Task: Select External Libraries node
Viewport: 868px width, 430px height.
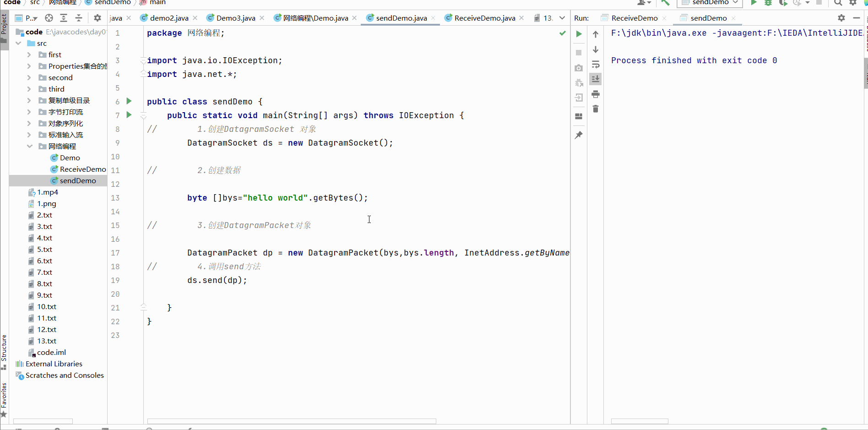Action: point(49,364)
